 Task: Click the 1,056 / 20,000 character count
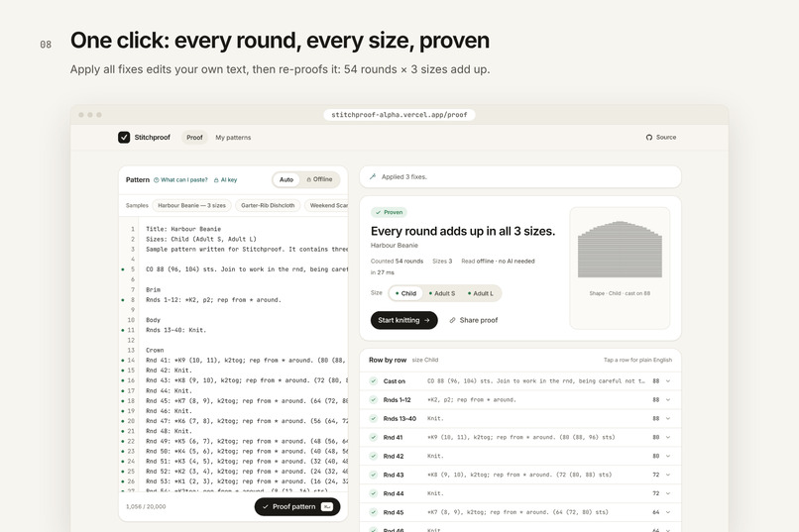tap(146, 506)
